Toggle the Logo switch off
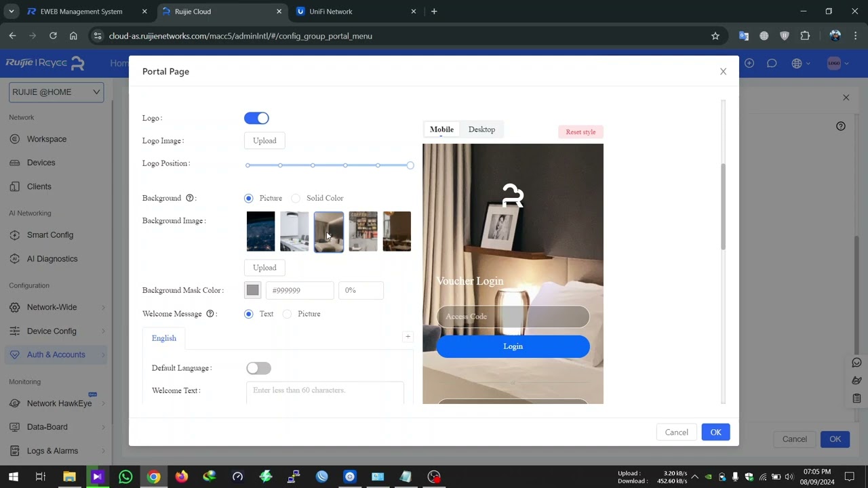Viewport: 868px width, 488px height. click(x=256, y=118)
